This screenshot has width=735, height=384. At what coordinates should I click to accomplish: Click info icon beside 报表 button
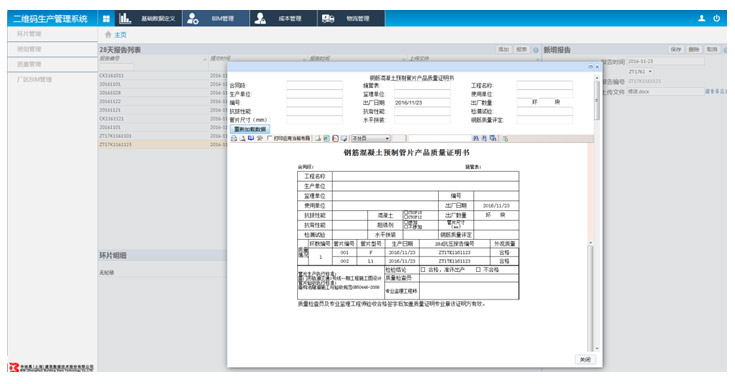tap(535, 50)
